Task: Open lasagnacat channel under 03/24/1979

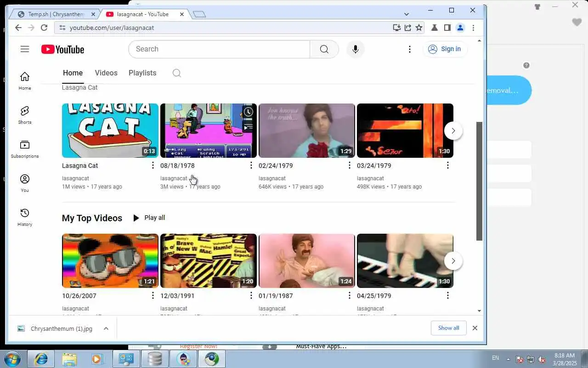Action: point(370,178)
